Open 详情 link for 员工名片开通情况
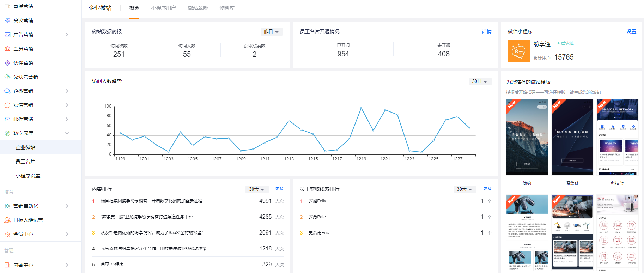The image size is (644, 273). (487, 31)
